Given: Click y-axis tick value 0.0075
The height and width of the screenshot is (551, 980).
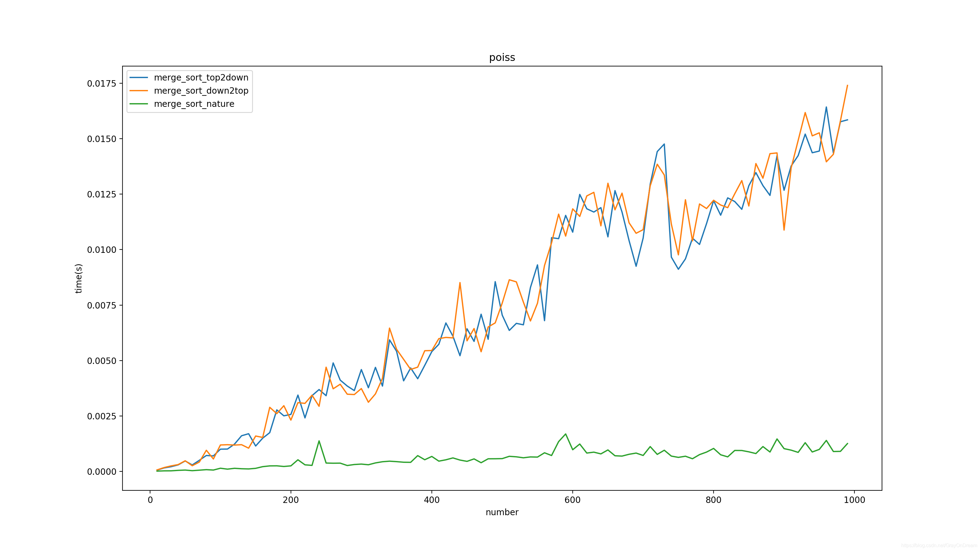Looking at the screenshot, I should click(x=102, y=305).
